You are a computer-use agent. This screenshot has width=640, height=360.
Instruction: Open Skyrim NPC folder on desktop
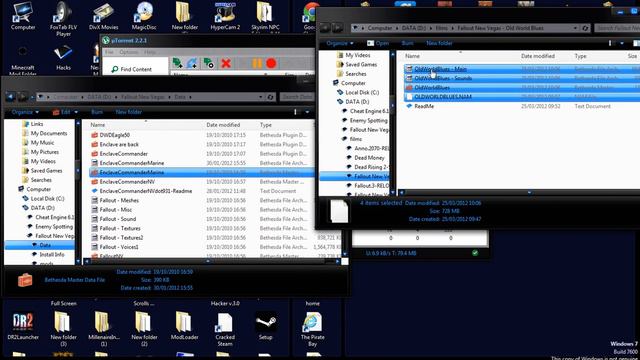[x=265, y=16]
